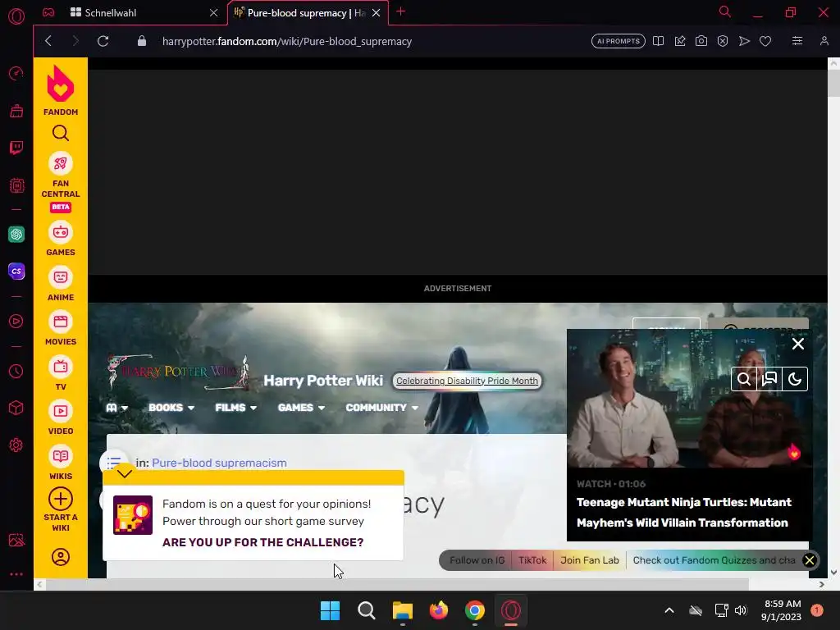Go back to previous page

pyautogui.click(x=48, y=41)
